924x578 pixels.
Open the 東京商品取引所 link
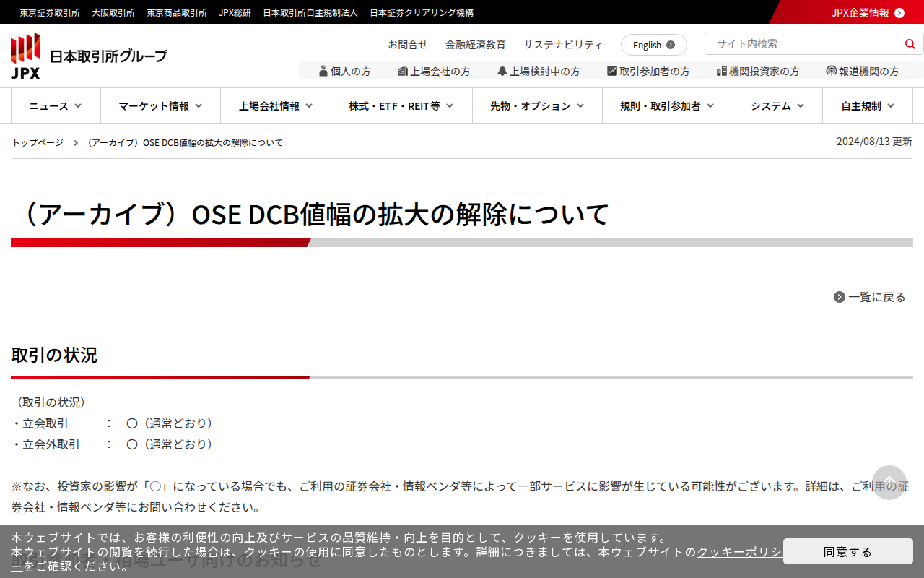pyautogui.click(x=177, y=12)
